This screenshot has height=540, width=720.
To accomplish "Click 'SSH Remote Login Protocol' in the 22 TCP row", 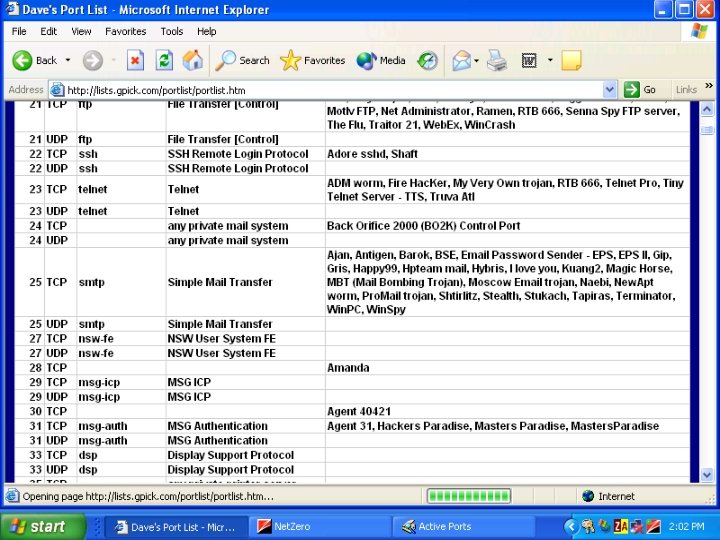I will coord(238,154).
